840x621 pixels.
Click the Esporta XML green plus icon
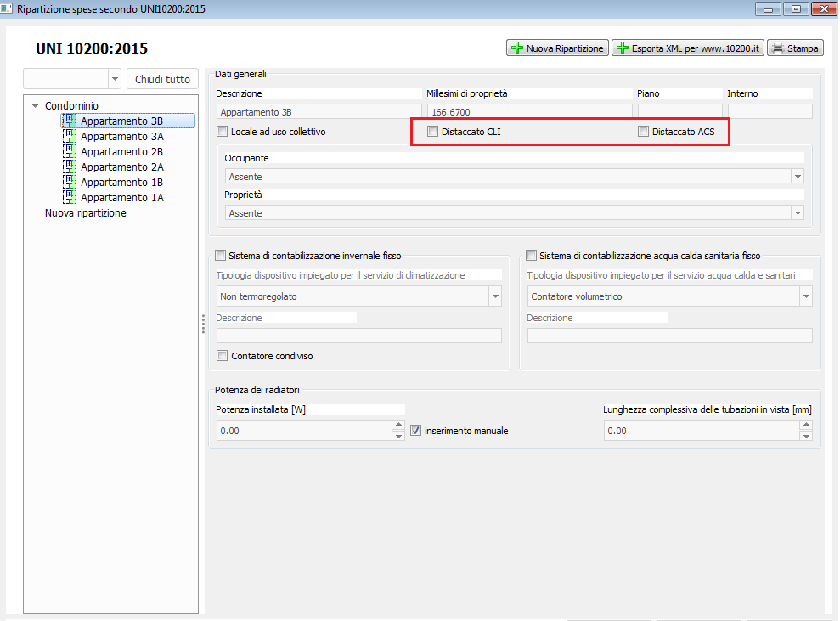tap(622, 48)
